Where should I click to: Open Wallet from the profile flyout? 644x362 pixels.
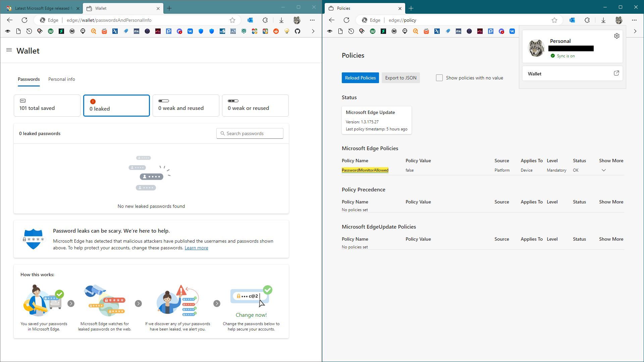[x=572, y=73]
